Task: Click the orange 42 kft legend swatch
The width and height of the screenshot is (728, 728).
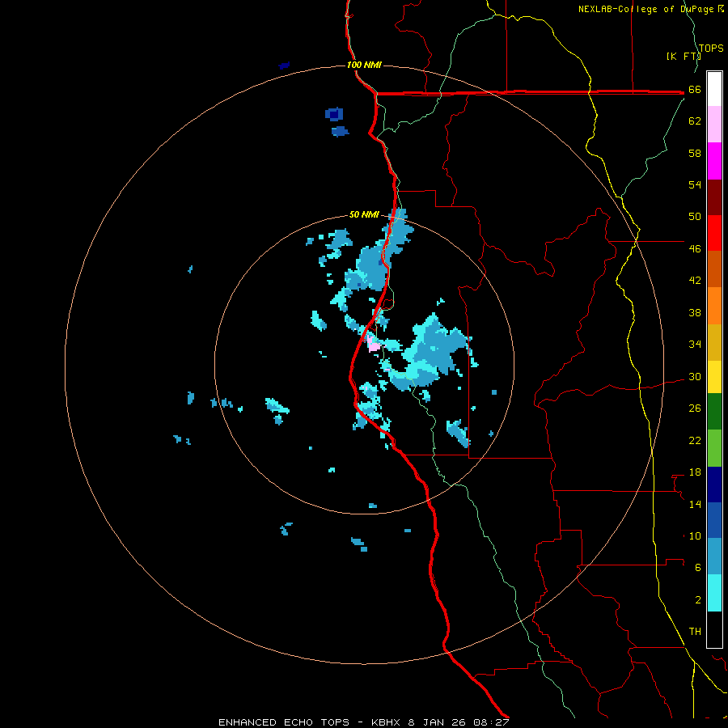Action: click(714, 305)
